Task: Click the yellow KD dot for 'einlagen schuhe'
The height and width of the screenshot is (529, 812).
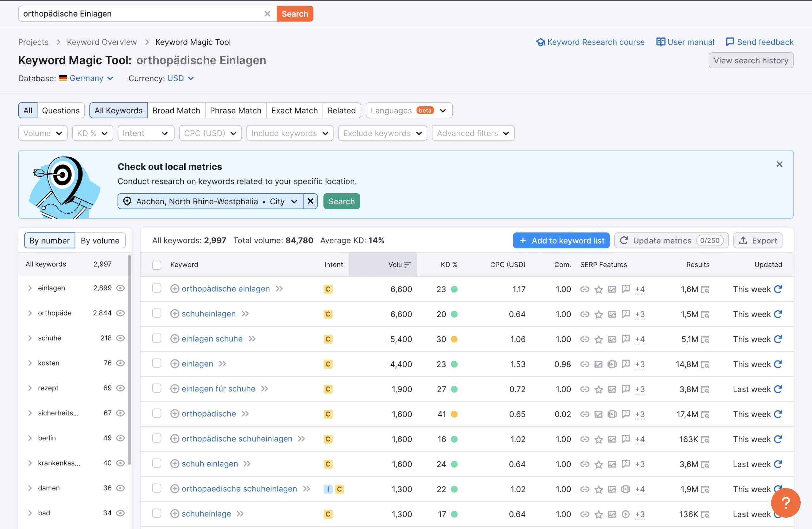Action: tap(454, 339)
